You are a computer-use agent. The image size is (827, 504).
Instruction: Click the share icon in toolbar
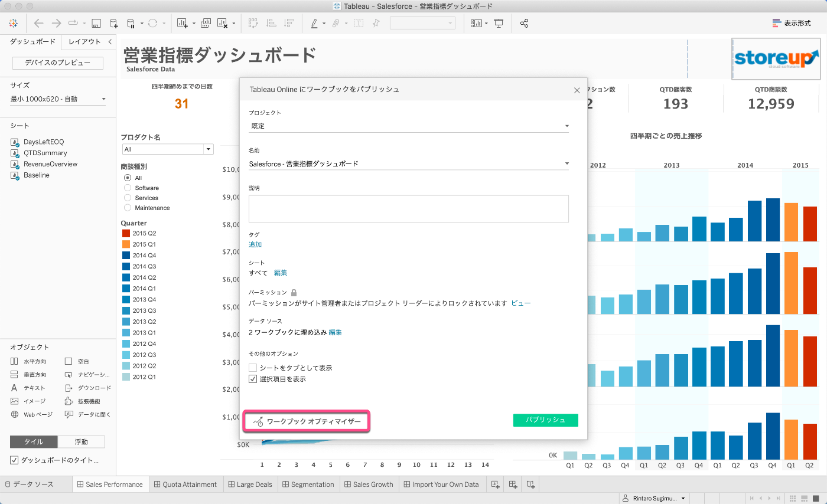pyautogui.click(x=524, y=24)
